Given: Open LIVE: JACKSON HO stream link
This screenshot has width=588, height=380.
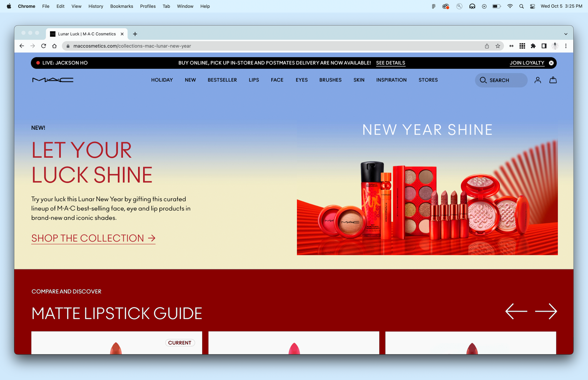Looking at the screenshot, I should (62, 63).
